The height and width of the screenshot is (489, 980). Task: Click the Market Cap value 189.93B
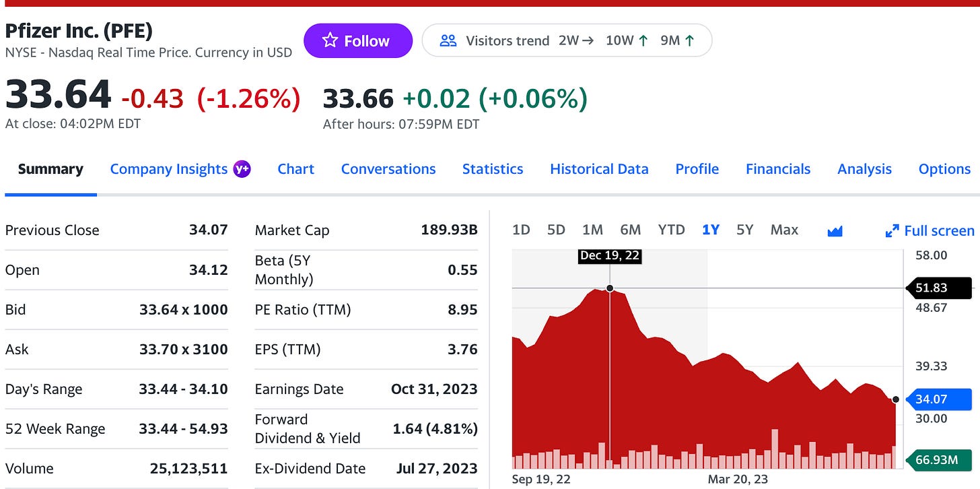click(450, 230)
